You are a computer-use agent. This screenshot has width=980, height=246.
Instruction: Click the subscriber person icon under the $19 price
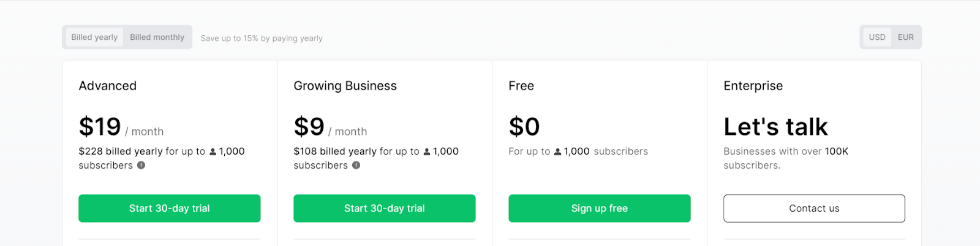(x=213, y=152)
